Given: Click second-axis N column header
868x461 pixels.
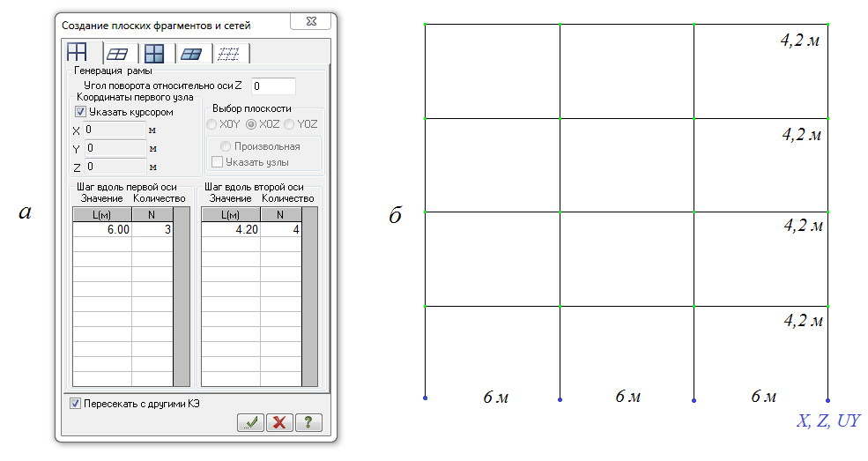Looking at the screenshot, I should pos(280,215).
